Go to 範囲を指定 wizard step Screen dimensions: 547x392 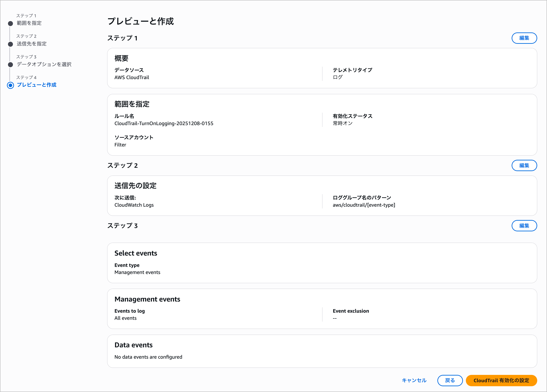(x=29, y=23)
